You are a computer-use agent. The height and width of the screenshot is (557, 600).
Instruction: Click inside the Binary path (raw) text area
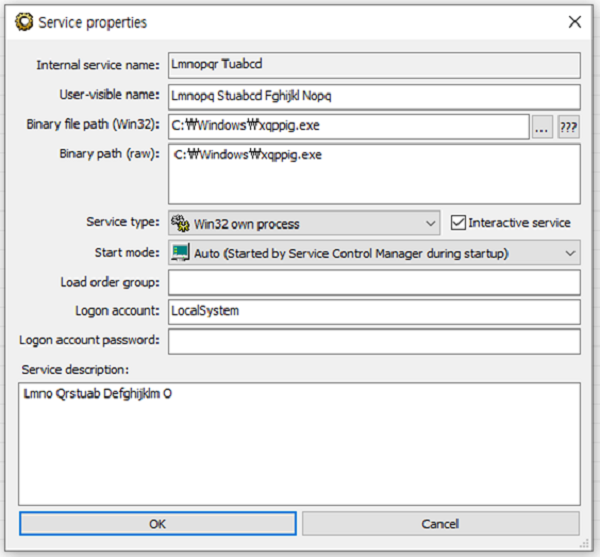click(374, 174)
